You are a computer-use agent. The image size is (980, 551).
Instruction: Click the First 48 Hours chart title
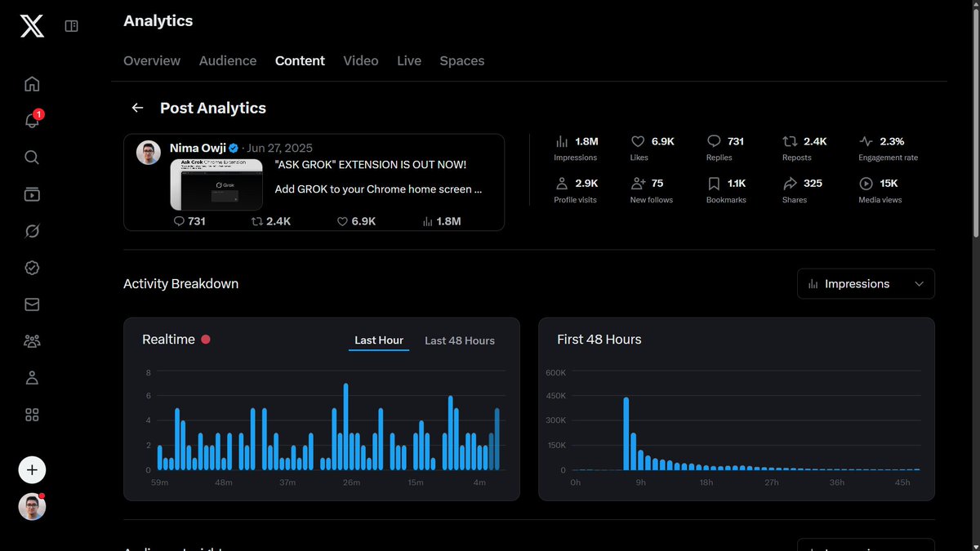(599, 340)
